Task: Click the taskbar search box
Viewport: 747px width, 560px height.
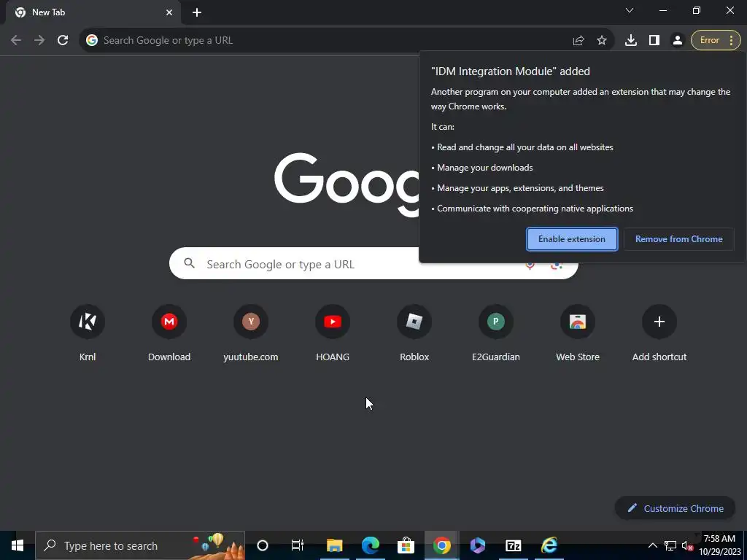Action: 140,545
